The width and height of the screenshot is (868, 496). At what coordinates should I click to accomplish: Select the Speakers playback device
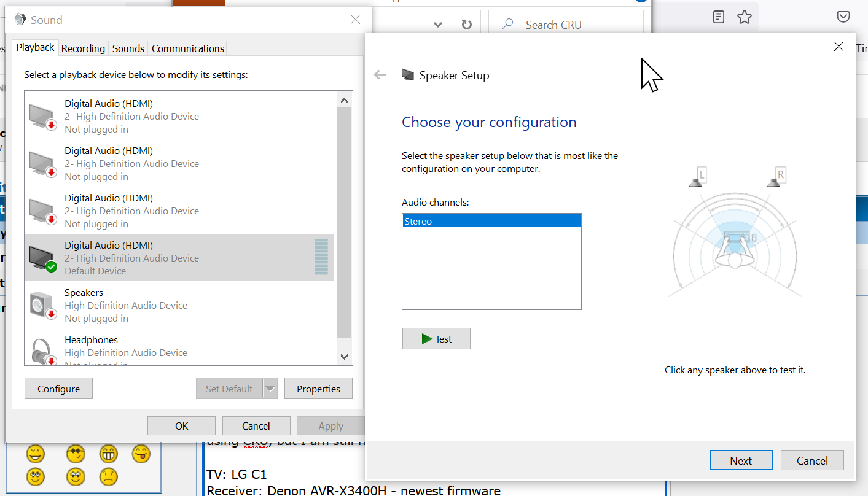[178, 305]
